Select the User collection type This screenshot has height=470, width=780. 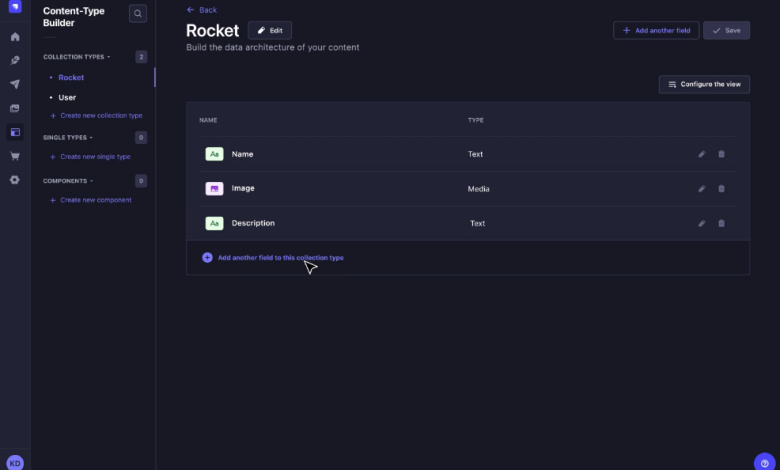click(67, 97)
